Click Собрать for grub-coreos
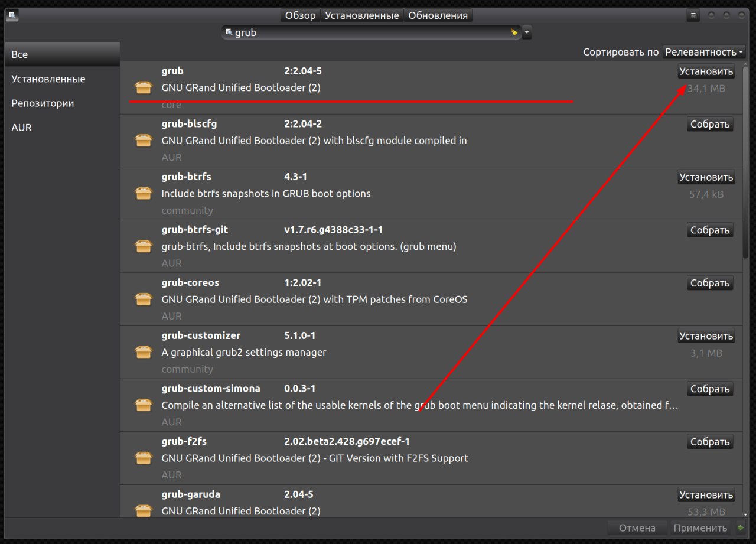Viewport: 756px width, 544px height. pos(710,283)
